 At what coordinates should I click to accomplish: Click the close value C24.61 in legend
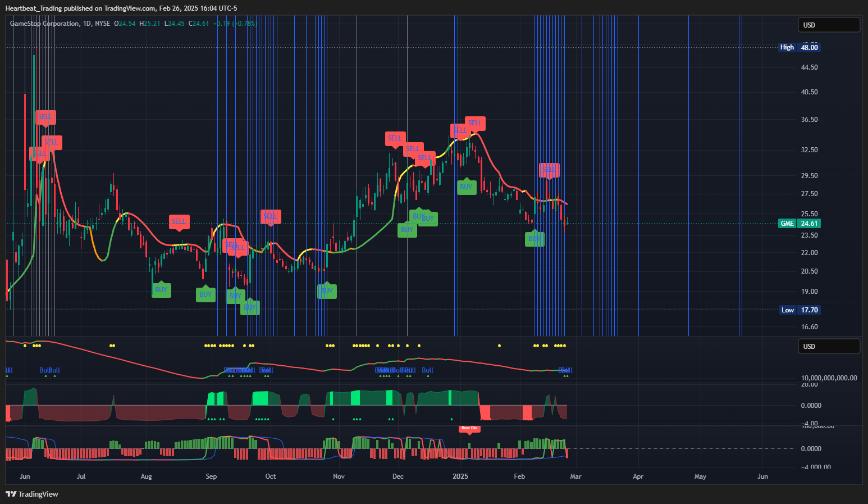click(x=199, y=24)
